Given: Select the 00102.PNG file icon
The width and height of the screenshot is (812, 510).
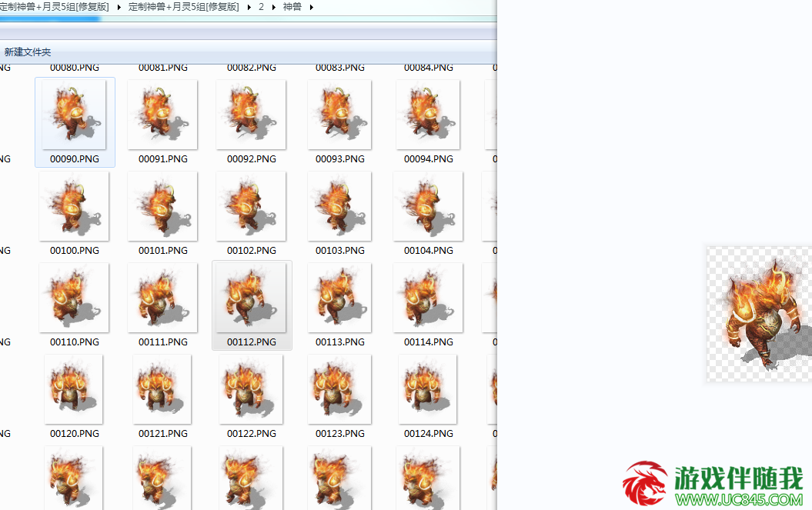Looking at the screenshot, I should pyautogui.click(x=251, y=206).
